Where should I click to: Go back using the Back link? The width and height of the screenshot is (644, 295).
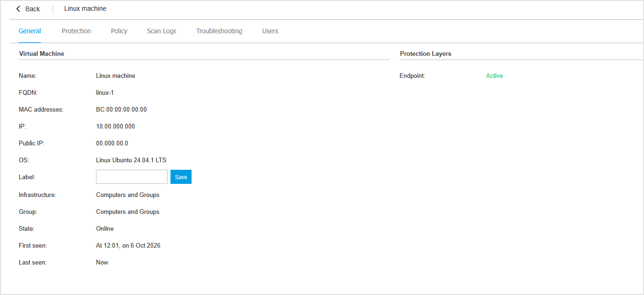click(x=32, y=9)
